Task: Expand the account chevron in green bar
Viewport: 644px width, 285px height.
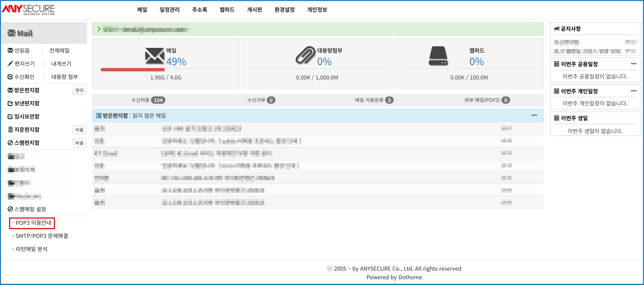Action: (99, 29)
